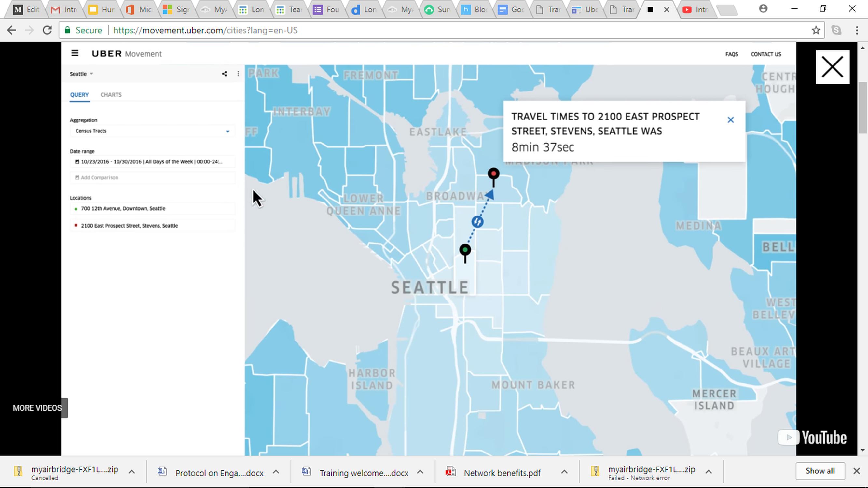Screen dimensions: 868x488
Task: Click the page vertical scrollbar thumb
Action: pos(862,108)
